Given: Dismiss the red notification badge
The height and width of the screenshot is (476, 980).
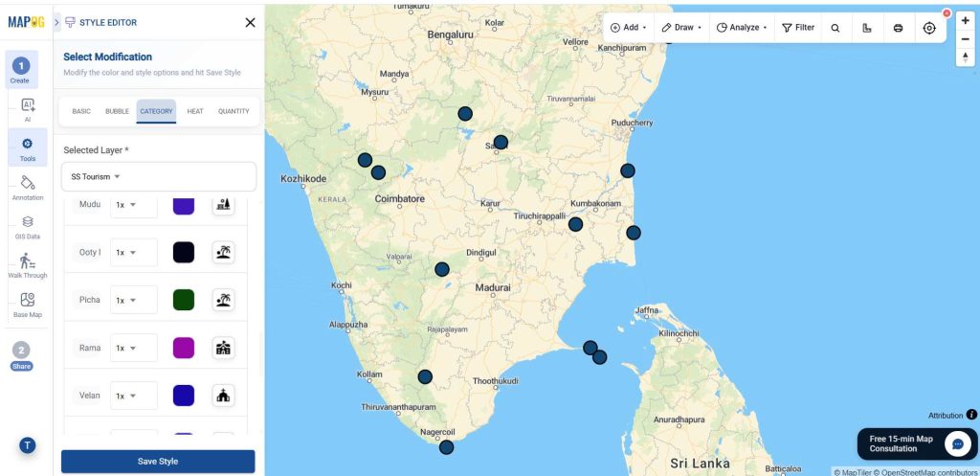Looking at the screenshot, I should tap(947, 13).
